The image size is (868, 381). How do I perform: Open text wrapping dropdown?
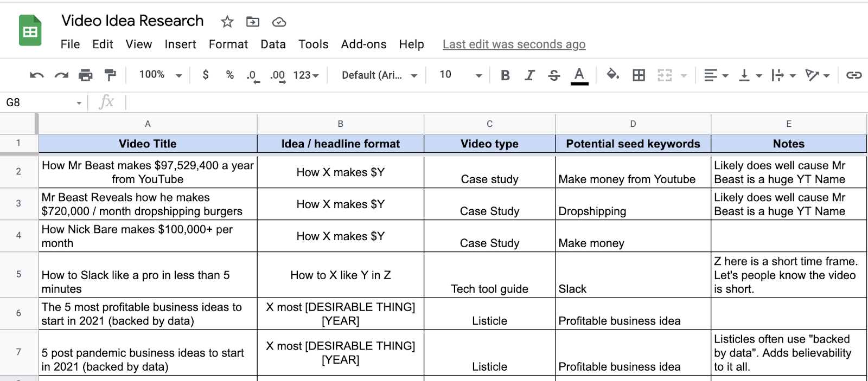(783, 75)
